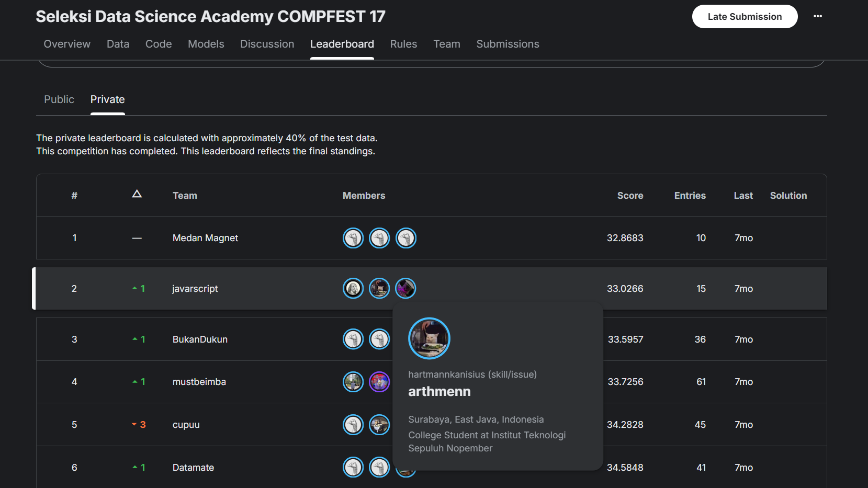Click the competition title heading
This screenshot has width=868, height=488.
point(210,17)
